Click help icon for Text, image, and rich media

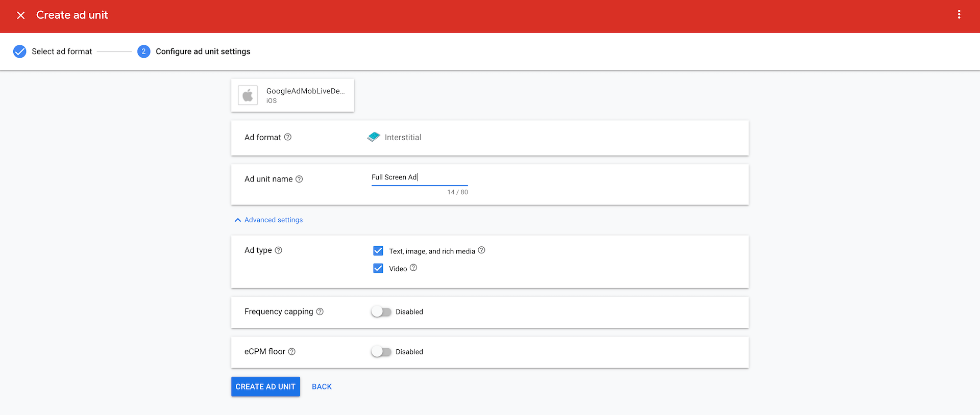[481, 250]
